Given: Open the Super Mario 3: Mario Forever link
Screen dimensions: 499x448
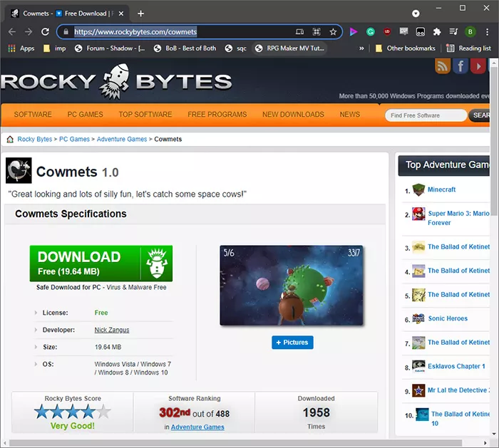Looking at the screenshot, I should 458,218.
